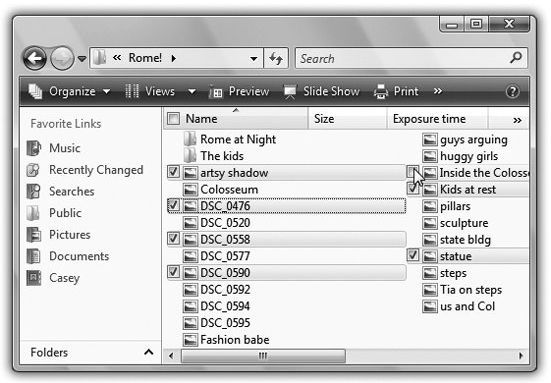Image resolution: width=551 pixels, height=383 pixels.
Task: Click the huggy girls image icon
Action: pos(429,156)
